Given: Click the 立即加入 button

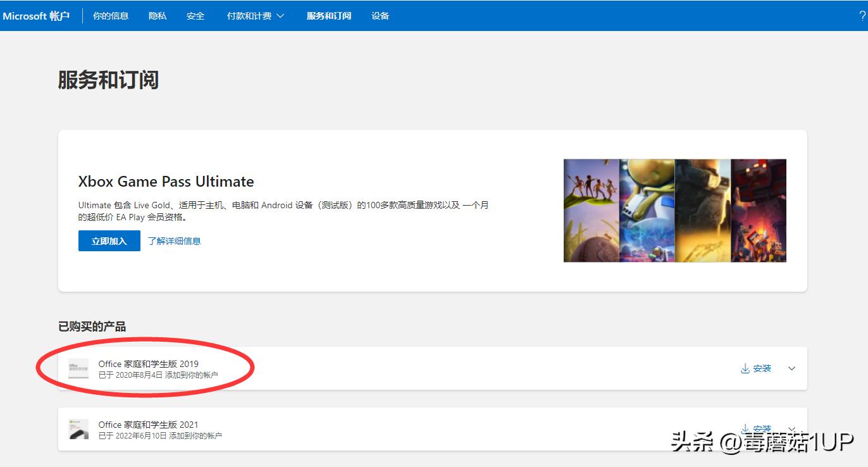Looking at the screenshot, I should 108,240.
